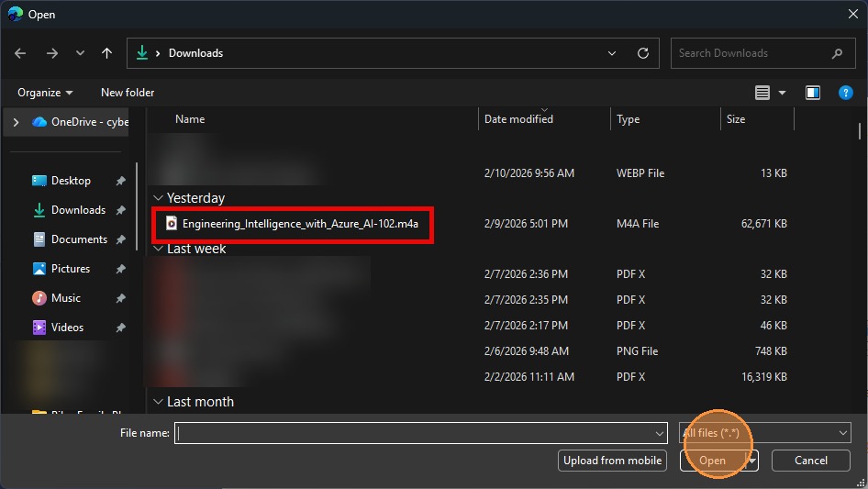Open more view options arrow
This screenshot has height=489, width=868.
[x=782, y=93]
